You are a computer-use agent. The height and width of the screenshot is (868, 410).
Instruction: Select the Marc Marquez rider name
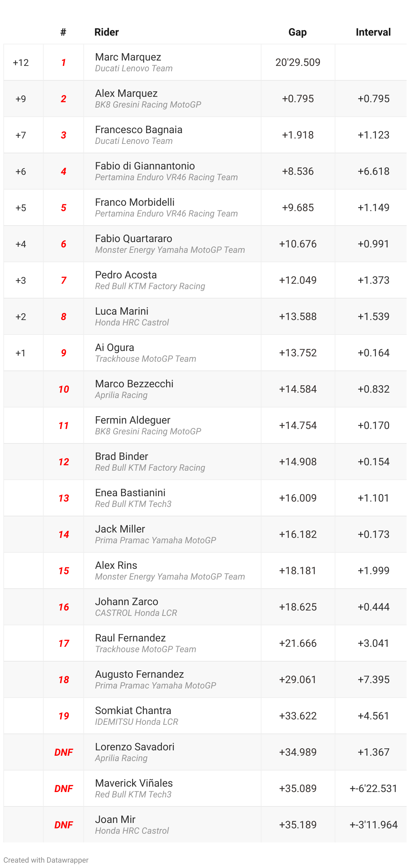point(128,57)
